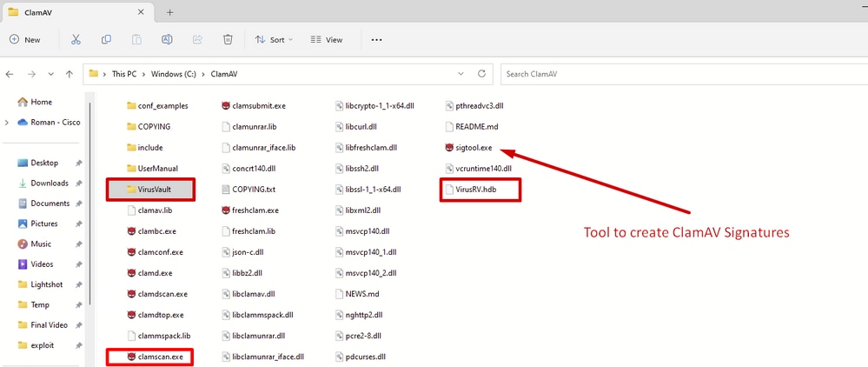
Task: Open recent locations dropdown chevron
Action: (x=51, y=74)
